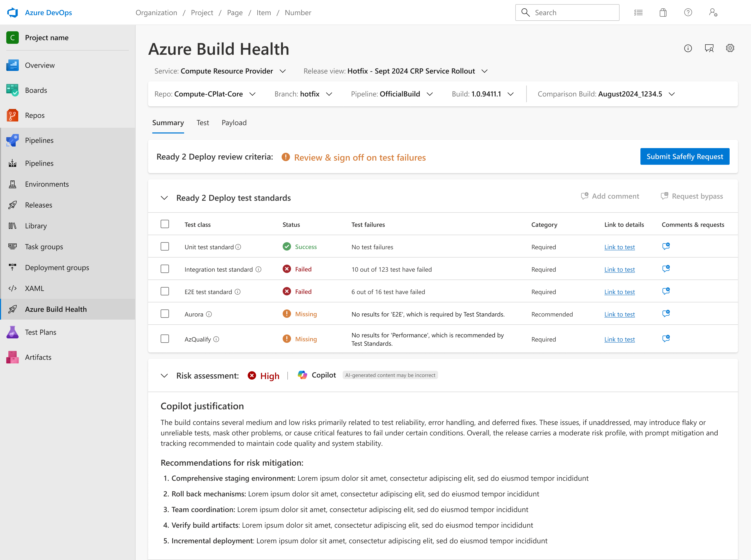
Task: Open the settings gear for Azure Build Health
Action: click(730, 48)
